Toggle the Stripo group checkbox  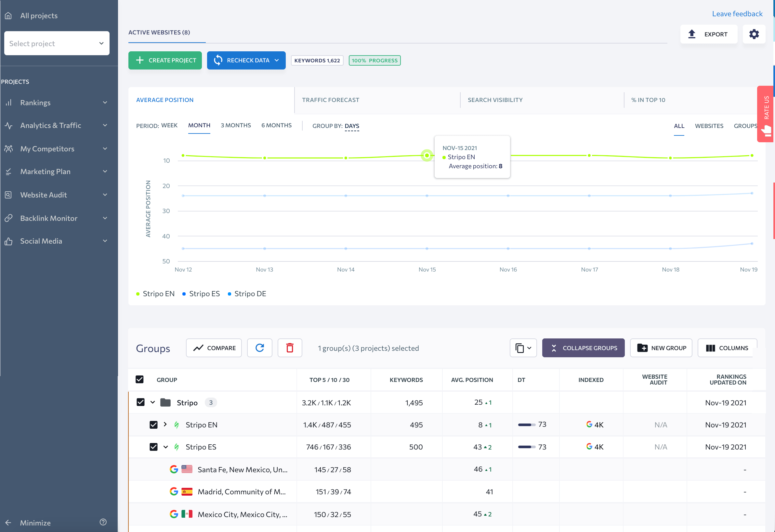[x=139, y=402]
